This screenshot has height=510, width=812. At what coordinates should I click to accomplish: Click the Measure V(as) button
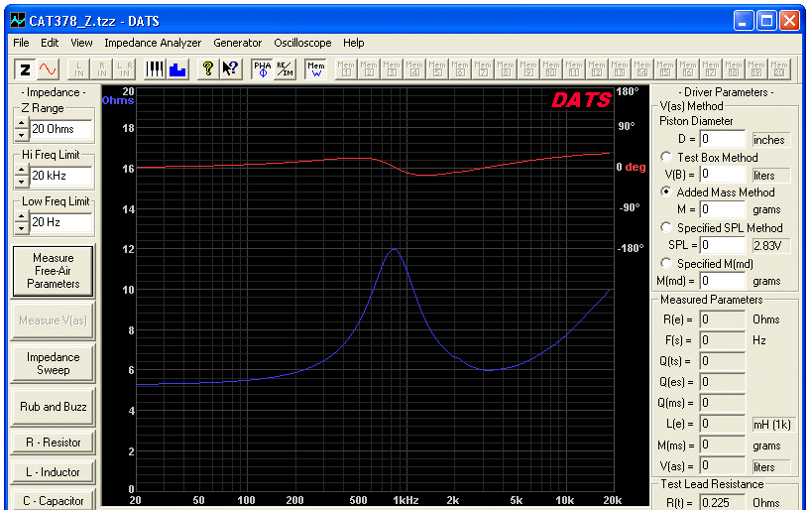54,320
